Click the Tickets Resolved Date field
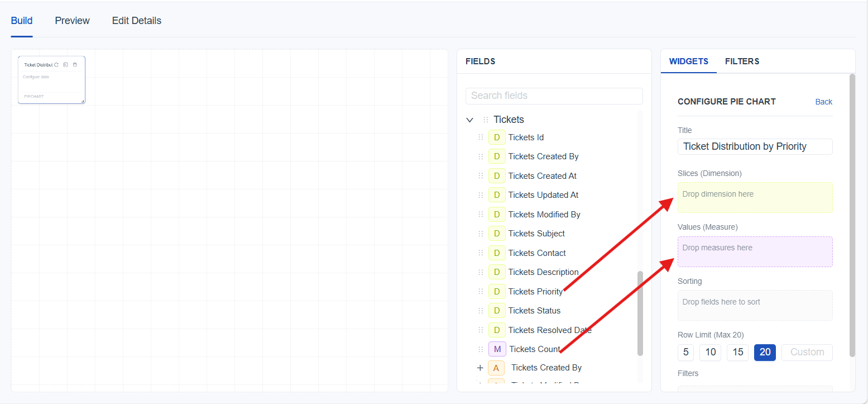 (x=549, y=330)
